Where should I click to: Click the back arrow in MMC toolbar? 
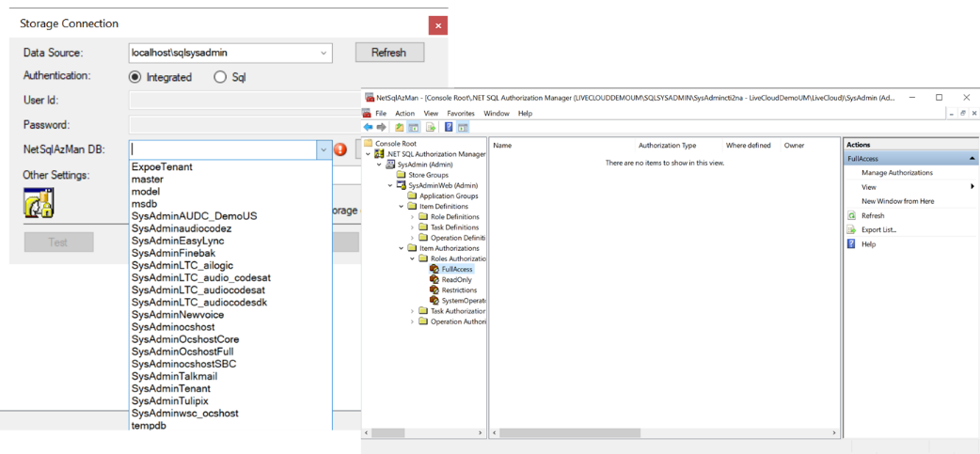tap(369, 127)
